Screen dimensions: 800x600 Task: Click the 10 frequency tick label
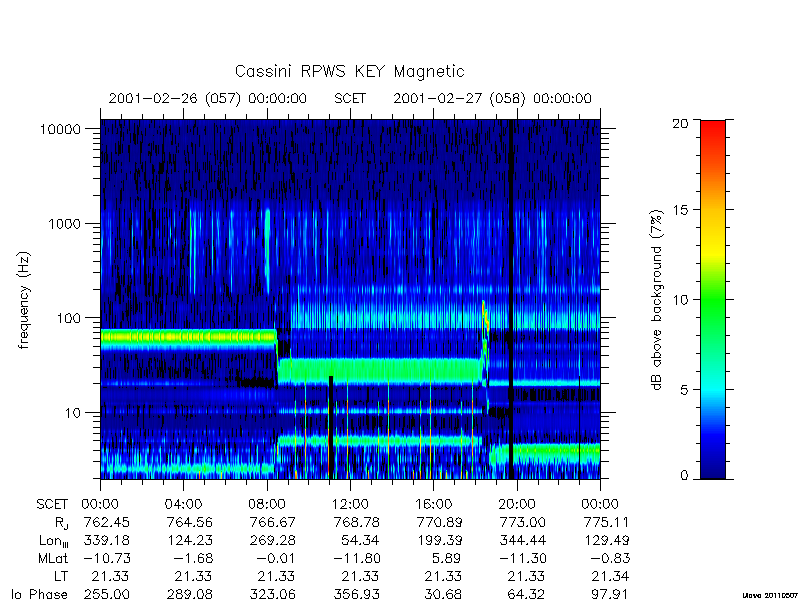pos(73,413)
